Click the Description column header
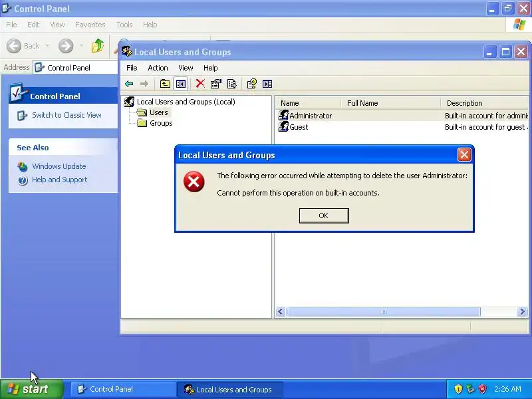The height and width of the screenshot is (399, 532). tap(485, 103)
